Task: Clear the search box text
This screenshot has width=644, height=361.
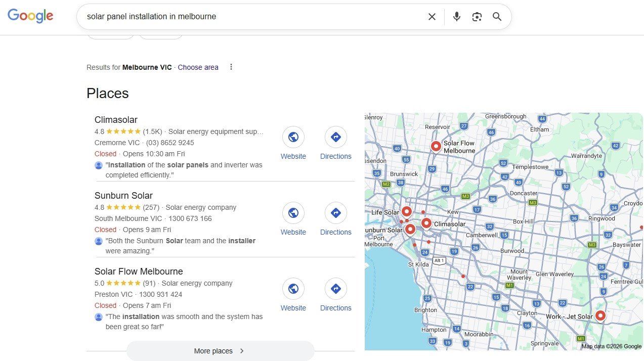Action: 432,17
